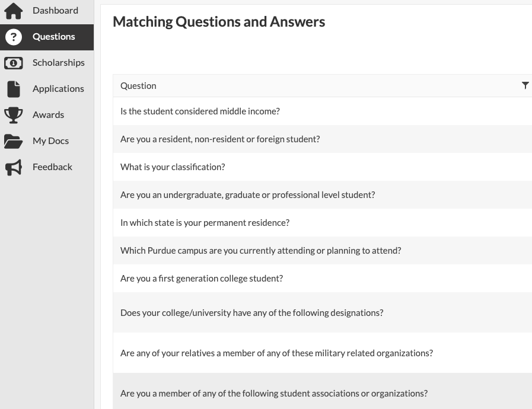Click the Scholarships money icon
Screen dimensions: 532x409
[13, 63]
